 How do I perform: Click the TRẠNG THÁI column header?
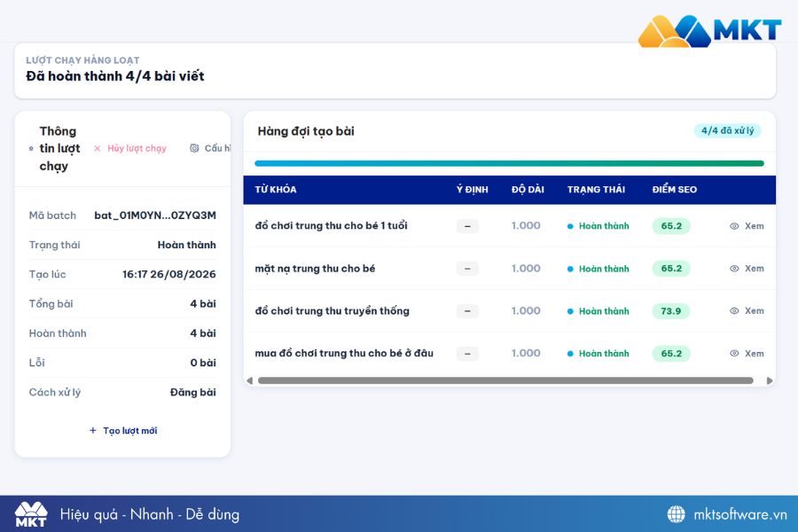(596, 190)
